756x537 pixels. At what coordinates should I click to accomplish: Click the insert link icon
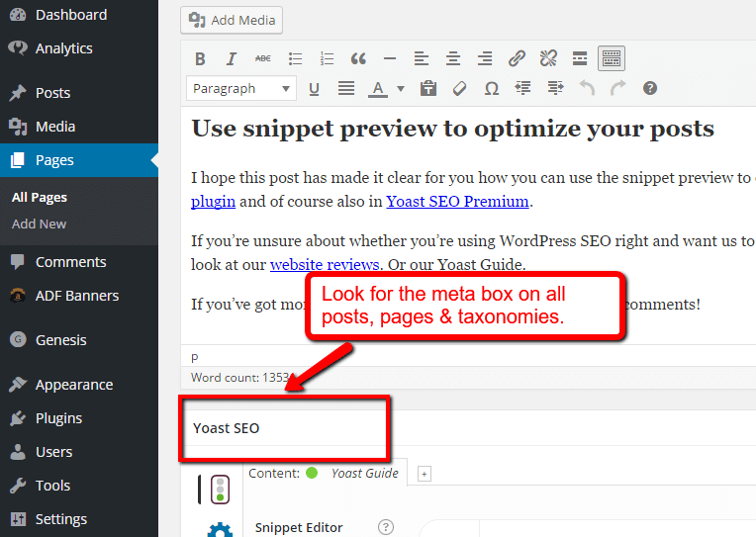point(517,58)
